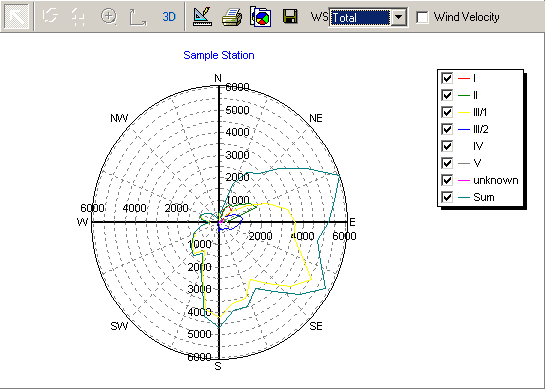
Task: Toggle the unknown series checkbox
Action: coord(447,180)
